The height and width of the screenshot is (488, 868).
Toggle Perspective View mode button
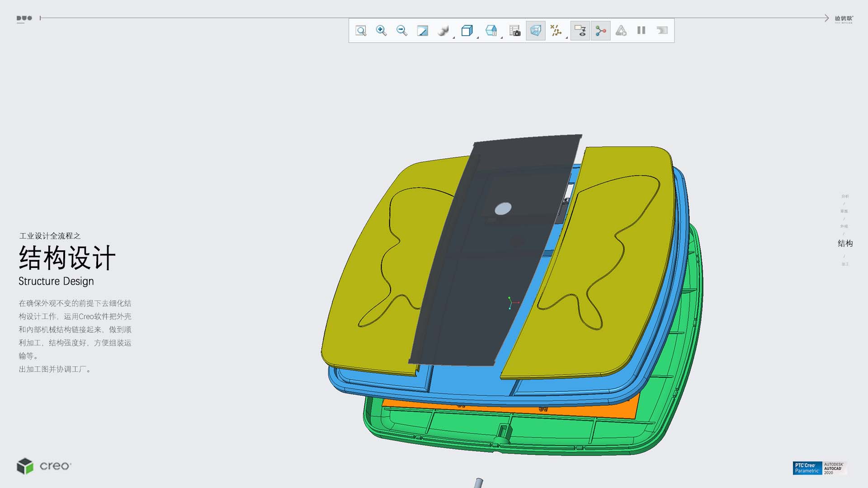coord(535,31)
